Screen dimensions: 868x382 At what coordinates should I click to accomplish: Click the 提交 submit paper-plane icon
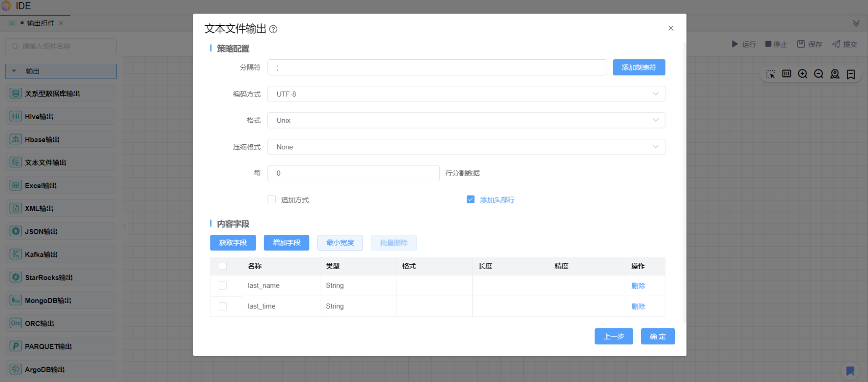[x=836, y=44]
